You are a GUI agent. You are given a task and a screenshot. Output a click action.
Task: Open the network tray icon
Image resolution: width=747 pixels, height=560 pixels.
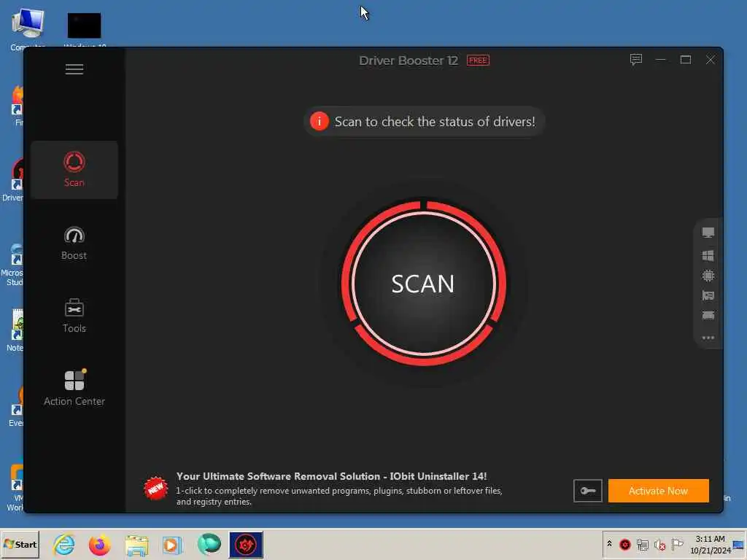643,544
